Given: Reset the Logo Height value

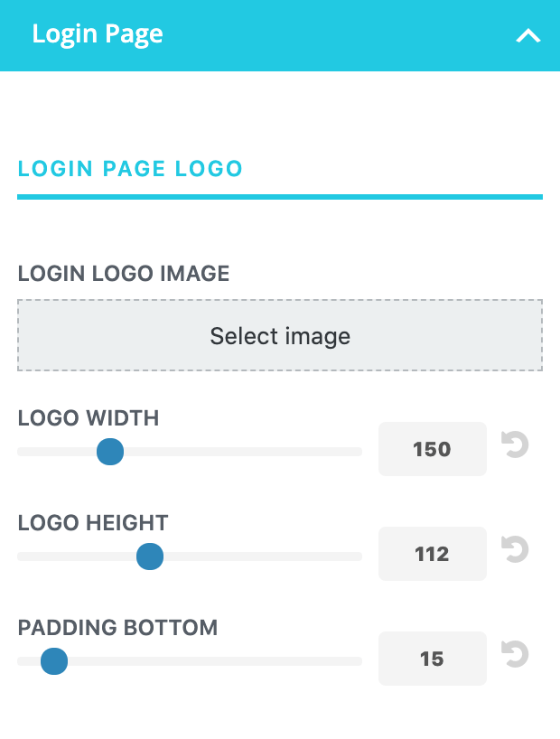Looking at the screenshot, I should pos(515,549).
